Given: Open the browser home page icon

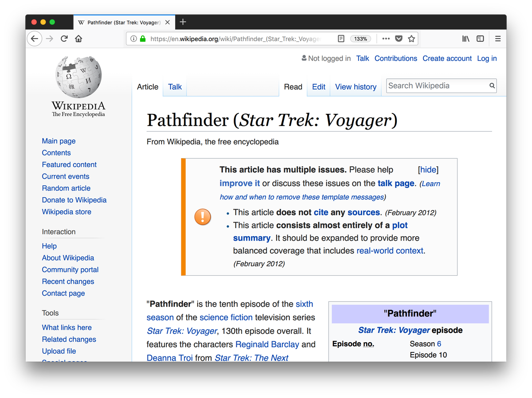Looking at the screenshot, I should (78, 39).
